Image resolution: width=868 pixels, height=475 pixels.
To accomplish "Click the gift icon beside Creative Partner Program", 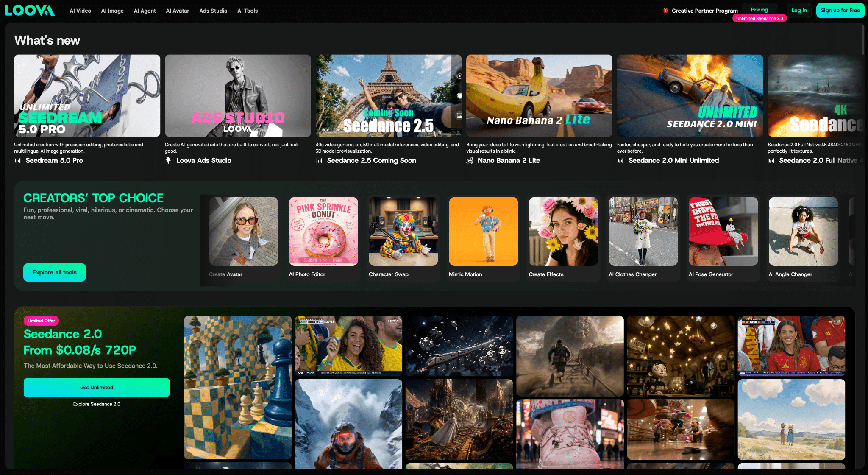I will [665, 11].
